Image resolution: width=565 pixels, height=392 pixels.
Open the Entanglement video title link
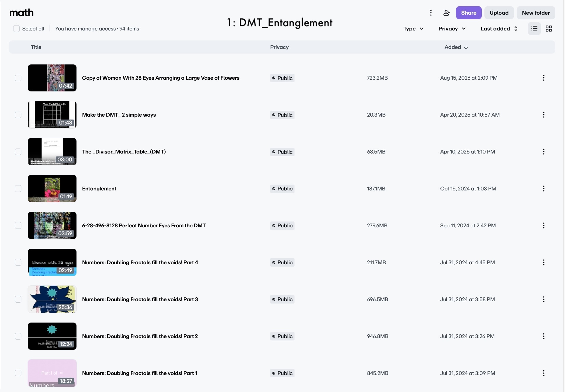(99, 189)
